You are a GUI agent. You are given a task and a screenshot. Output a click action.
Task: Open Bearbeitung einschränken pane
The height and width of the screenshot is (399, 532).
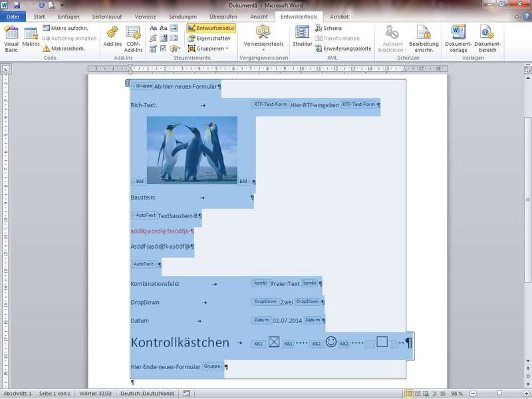click(424, 37)
